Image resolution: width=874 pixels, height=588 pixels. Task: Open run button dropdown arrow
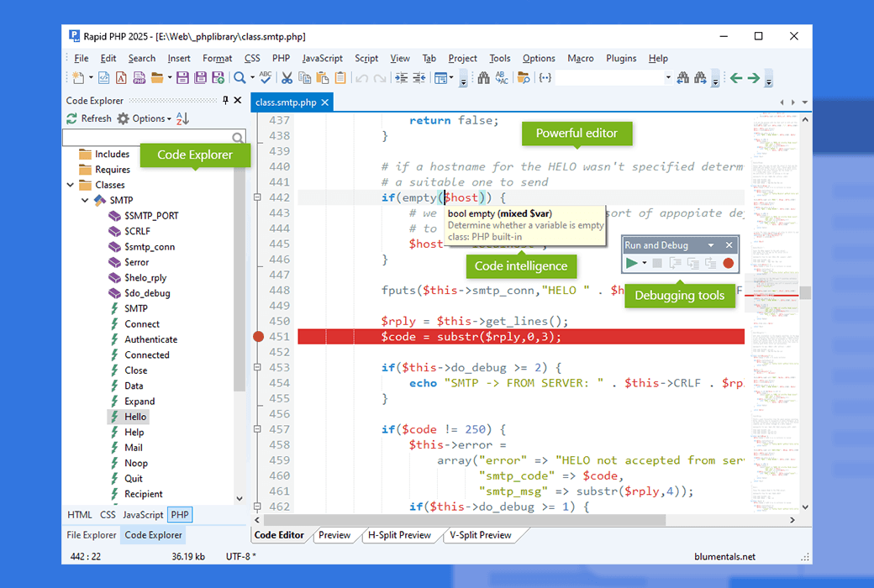(x=645, y=263)
